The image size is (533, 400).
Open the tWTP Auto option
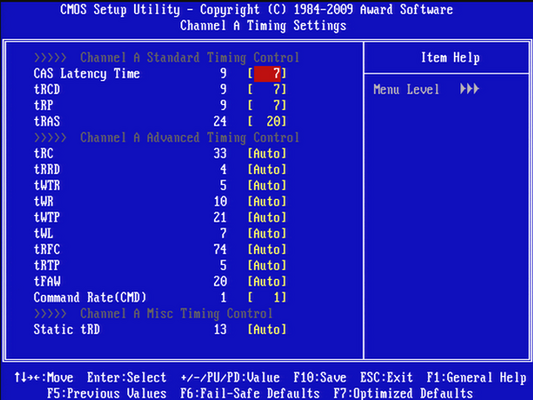[x=267, y=218]
